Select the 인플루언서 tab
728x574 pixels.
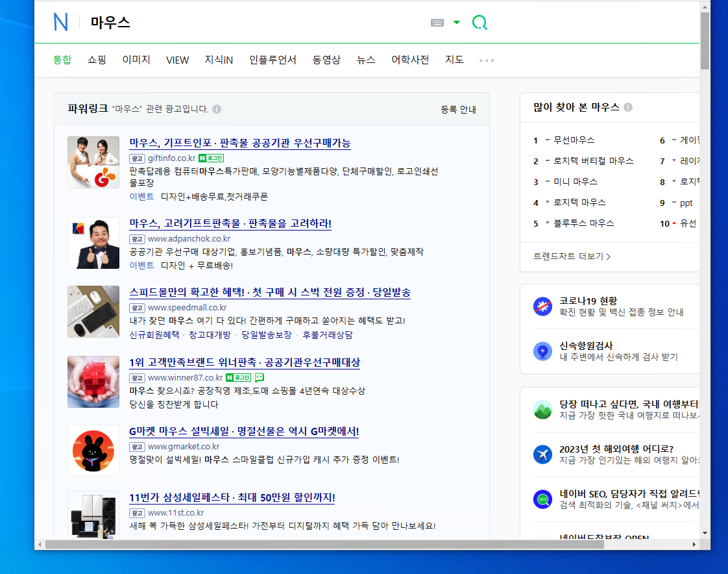pos(273,60)
